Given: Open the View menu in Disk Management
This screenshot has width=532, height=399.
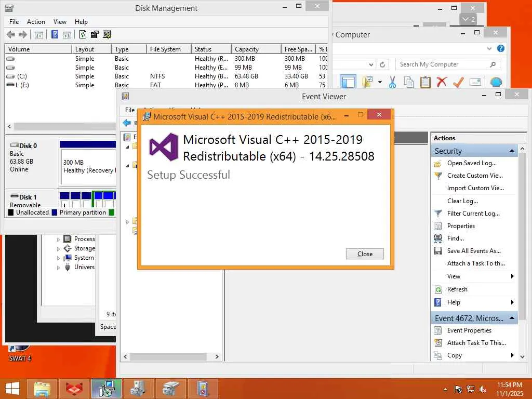Looking at the screenshot, I should coord(60,22).
